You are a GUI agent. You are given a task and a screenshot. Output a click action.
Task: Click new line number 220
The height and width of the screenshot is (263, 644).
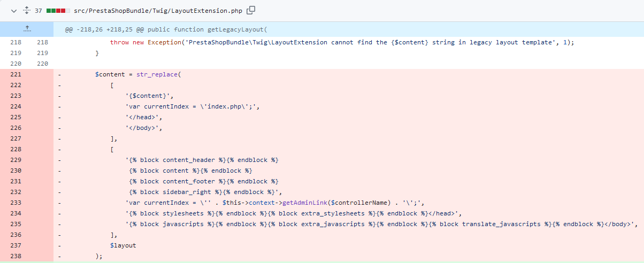click(x=42, y=64)
